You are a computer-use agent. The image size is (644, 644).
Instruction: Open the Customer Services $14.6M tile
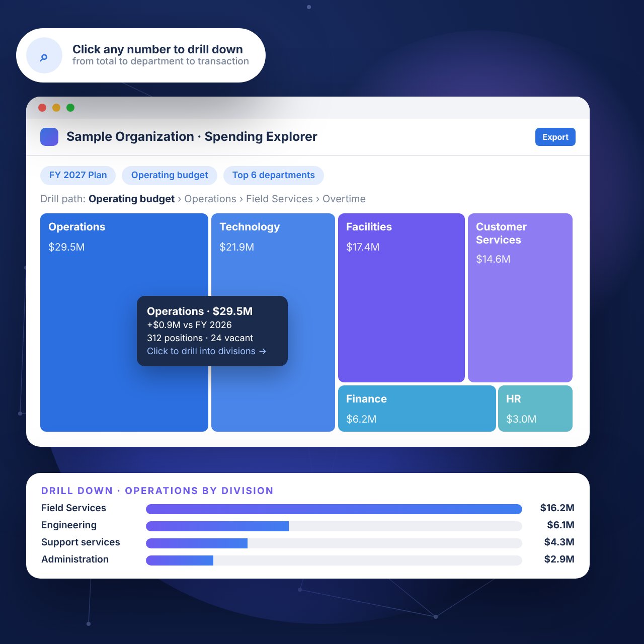click(520, 298)
